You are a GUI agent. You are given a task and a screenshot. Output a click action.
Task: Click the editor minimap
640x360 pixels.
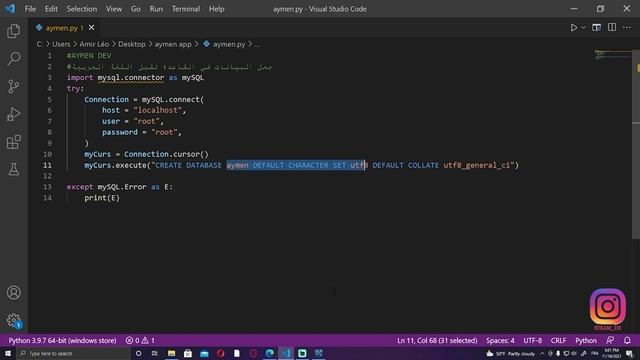pos(612,54)
